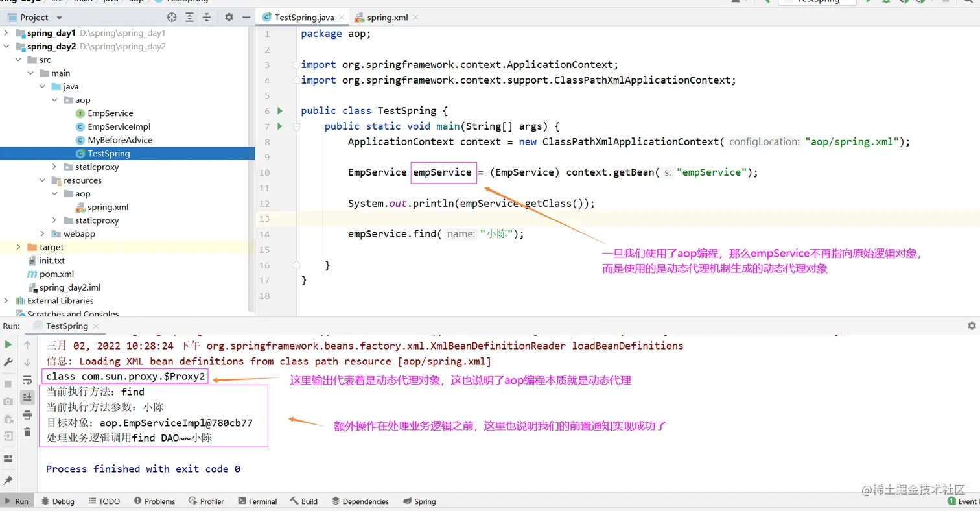Collapse the java folder
Image resolution: width=980 pixels, height=511 pixels.
(x=42, y=86)
